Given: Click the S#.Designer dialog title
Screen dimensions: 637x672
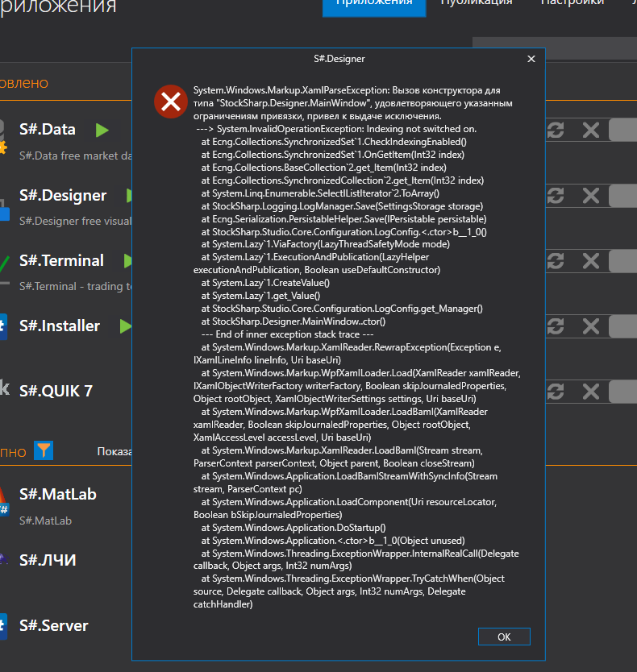Looking at the screenshot, I should 339,59.
